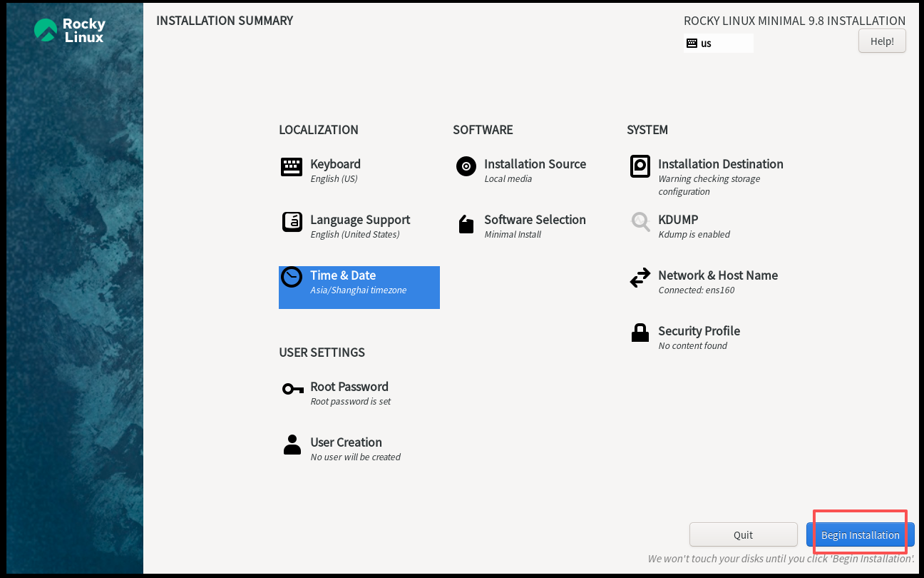Click the Installation Destination disk icon

[x=640, y=166]
